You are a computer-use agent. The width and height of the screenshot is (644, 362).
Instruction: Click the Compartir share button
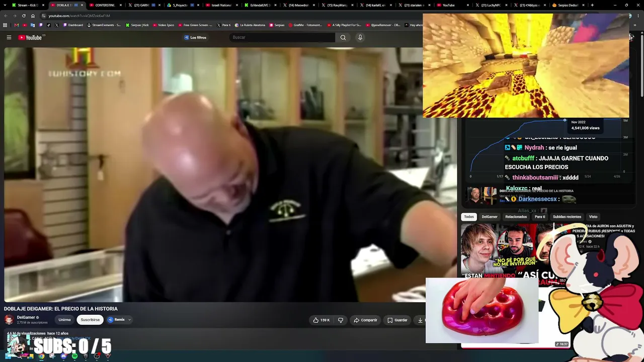pyautogui.click(x=365, y=320)
